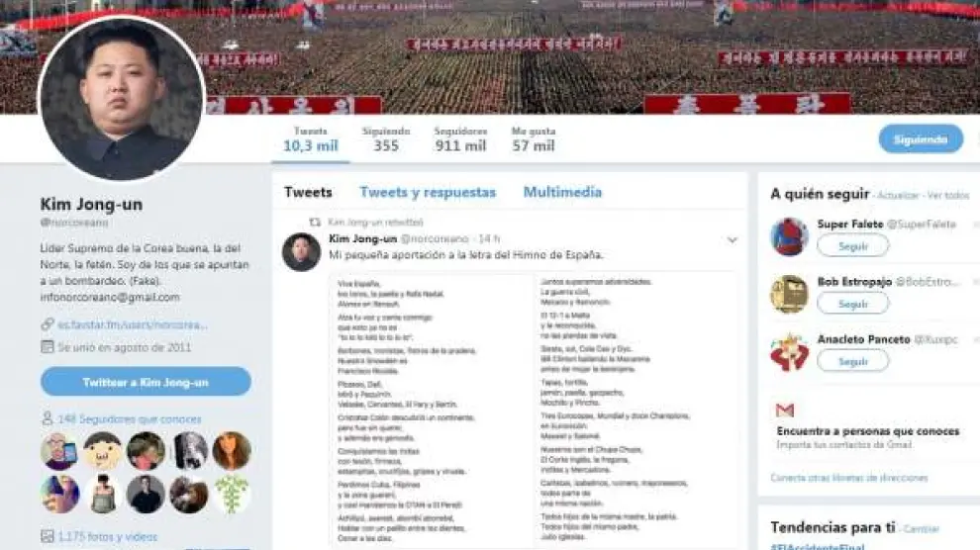The height and width of the screenshot is (550, 980).
Task: Switch to the Multimedia tab
Action: pyautogui.click(x=562, y=192)
